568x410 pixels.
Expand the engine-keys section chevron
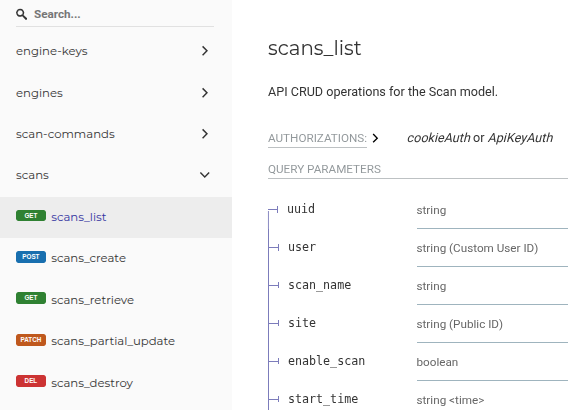coord(205,51)
